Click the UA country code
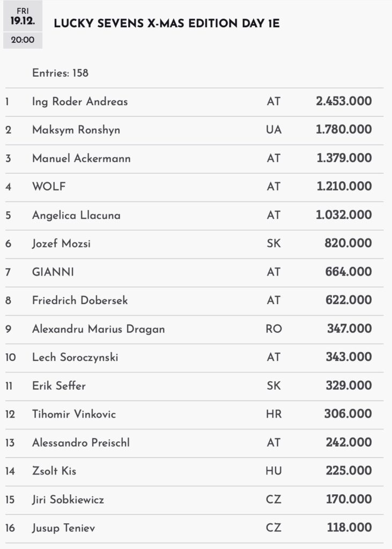 (273, 130)
